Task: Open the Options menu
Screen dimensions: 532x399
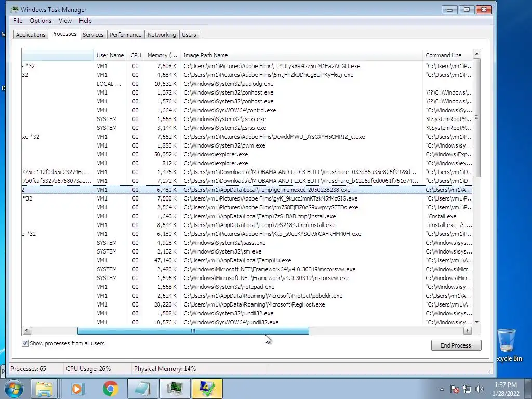Action: click(x=41, y=21)
